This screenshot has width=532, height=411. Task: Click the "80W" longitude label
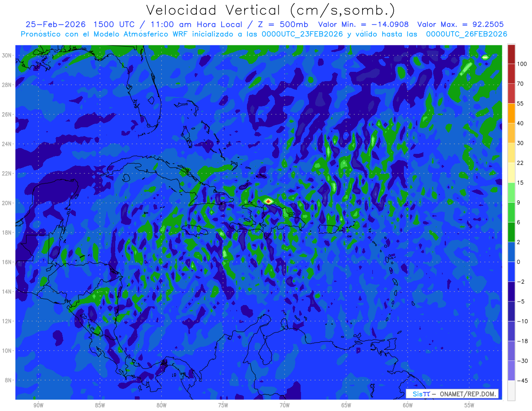point(161,405)
